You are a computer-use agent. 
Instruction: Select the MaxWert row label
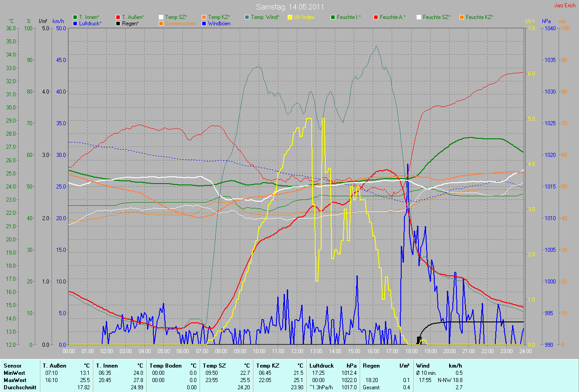(x=15, y=380)
